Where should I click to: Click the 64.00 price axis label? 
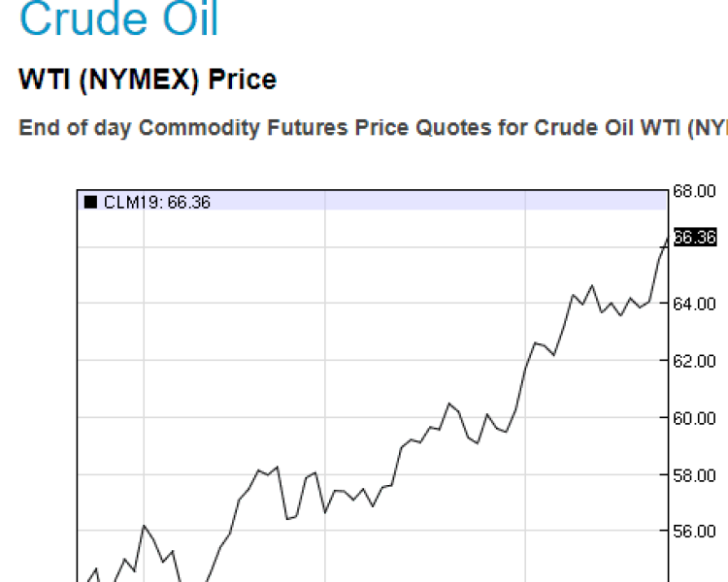tap(694, 304)
